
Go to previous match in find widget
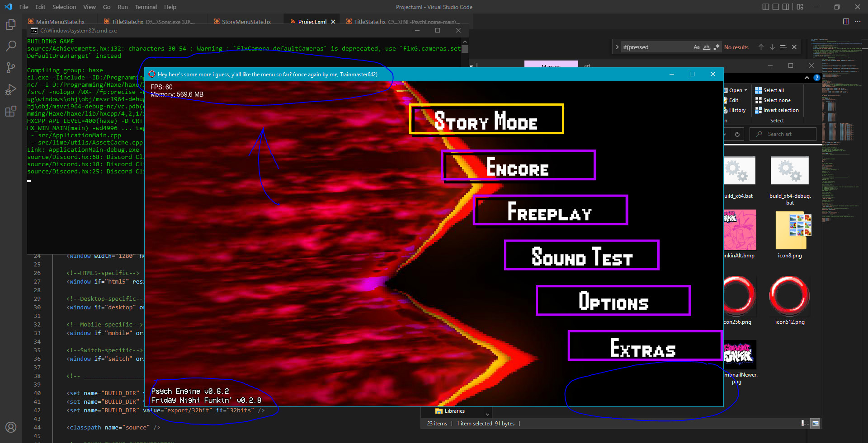pos(761,47)
